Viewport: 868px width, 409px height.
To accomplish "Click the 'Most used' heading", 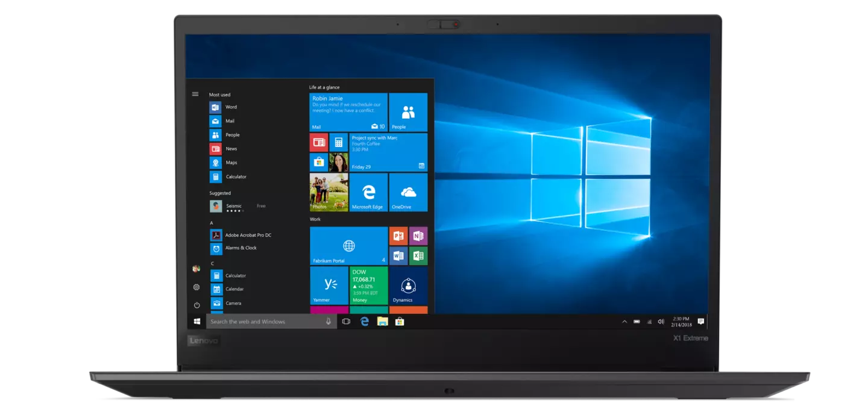I will pyautogui.click(x=219, y=95).
